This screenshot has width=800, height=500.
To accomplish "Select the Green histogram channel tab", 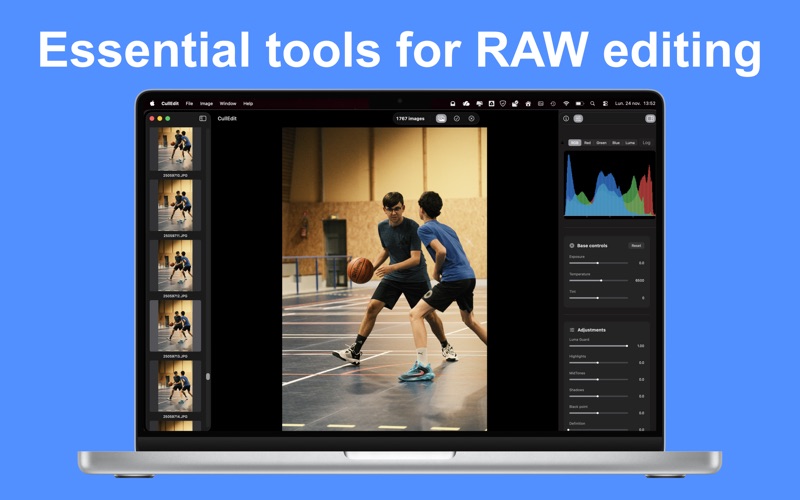I will coord(602,143).
